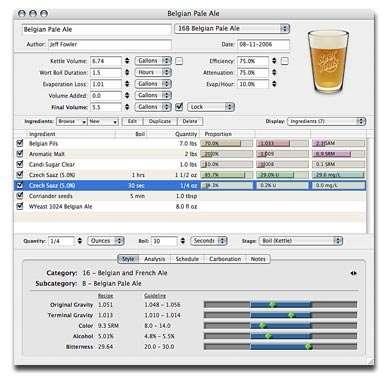Uncheck the Belgian Pils ingredient checkbox
This screenshot has width=383, height=377.
tap(20, 143)
